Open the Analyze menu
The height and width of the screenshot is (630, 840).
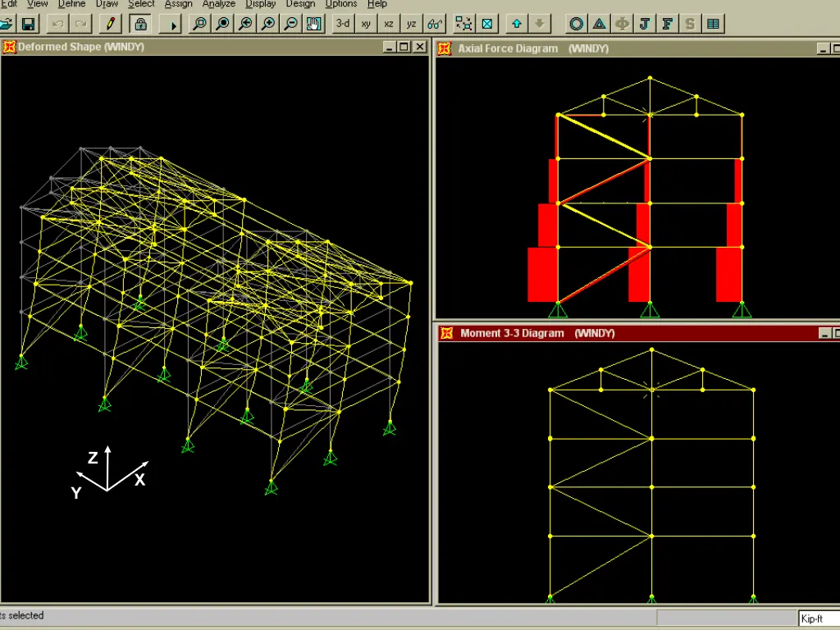pos(218,4)
